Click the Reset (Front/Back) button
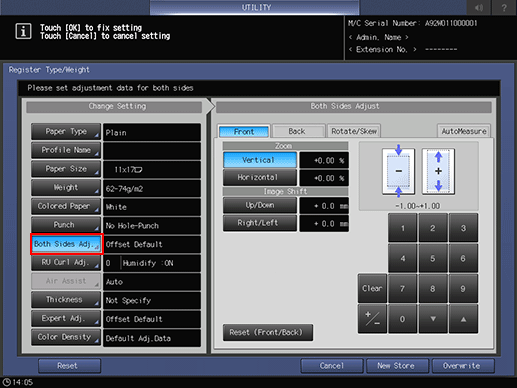517x388 pixels. (x=268, y=332)
